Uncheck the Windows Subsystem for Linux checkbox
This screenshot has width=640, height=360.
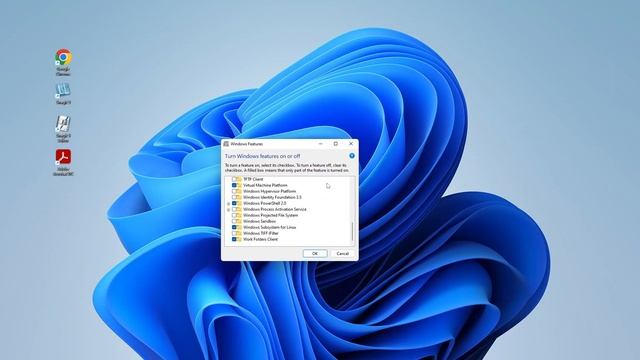(x=234, y=227)
